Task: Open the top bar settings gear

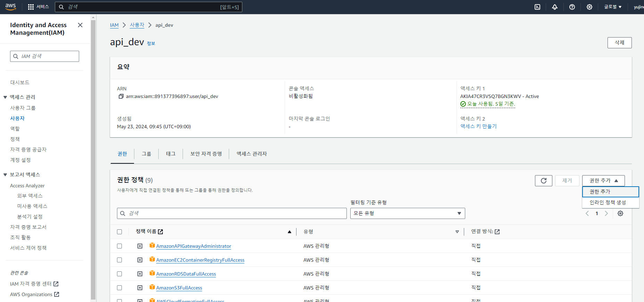Action: (589, 7)
